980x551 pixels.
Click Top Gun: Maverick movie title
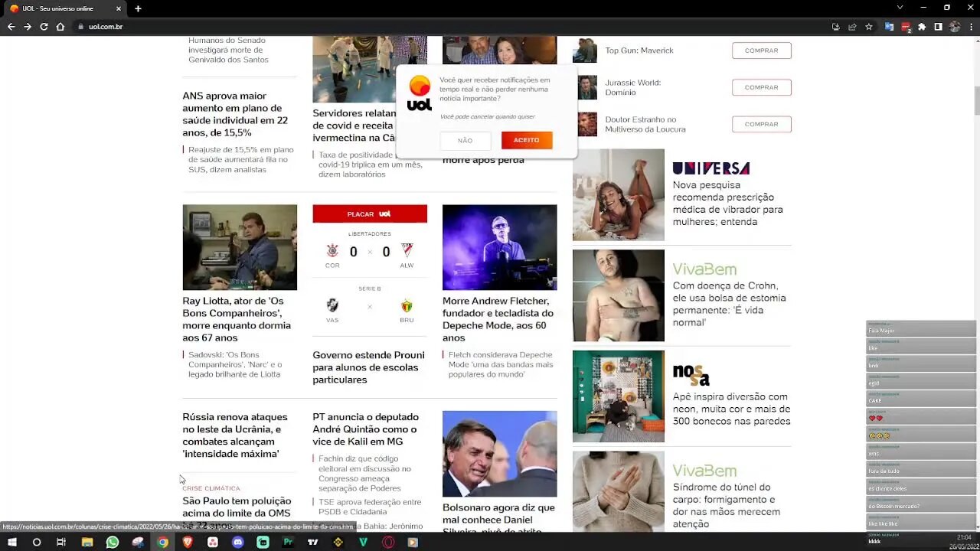tap(639, 51)
